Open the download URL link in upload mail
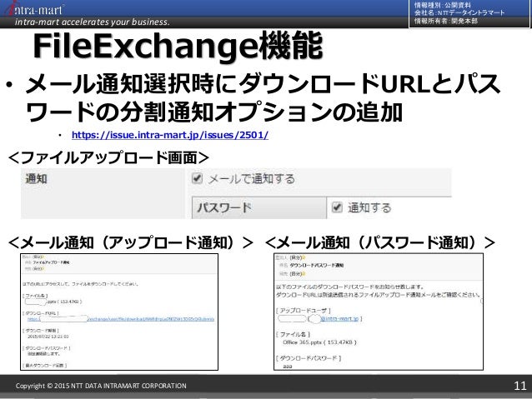532x399 pixels. point(121,319)
